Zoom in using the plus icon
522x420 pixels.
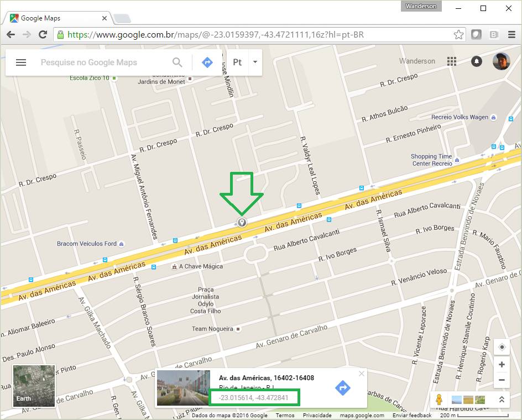(502, 364)
